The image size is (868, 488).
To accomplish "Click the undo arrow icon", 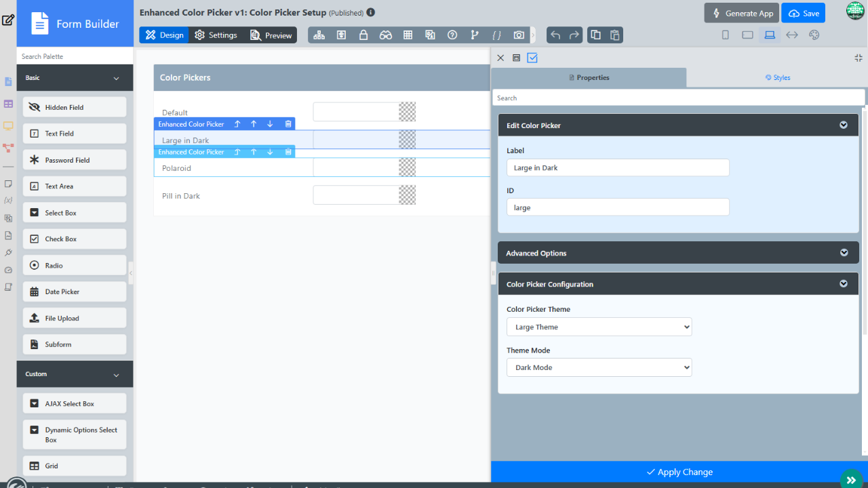I will [555, 35].
